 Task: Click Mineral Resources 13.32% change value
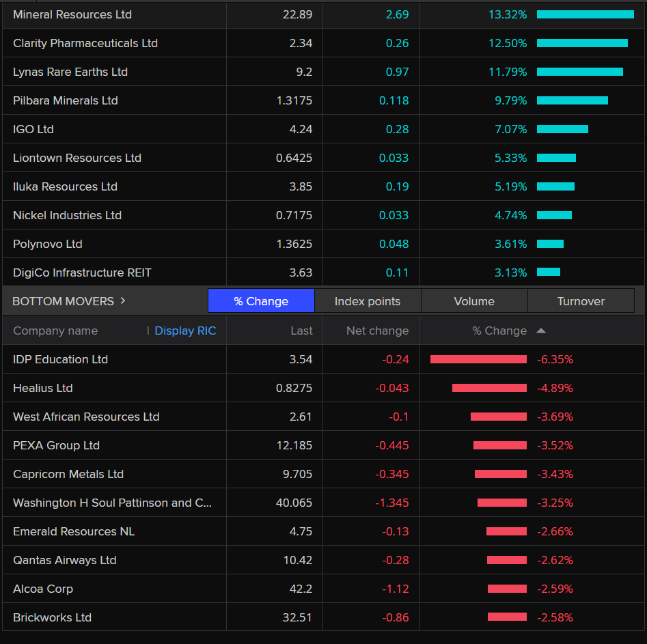pos(508,14)
